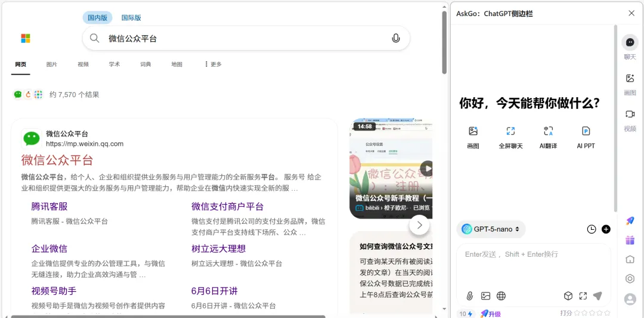
Task: Select the 学术 results tab
Action: coord(114,64)
